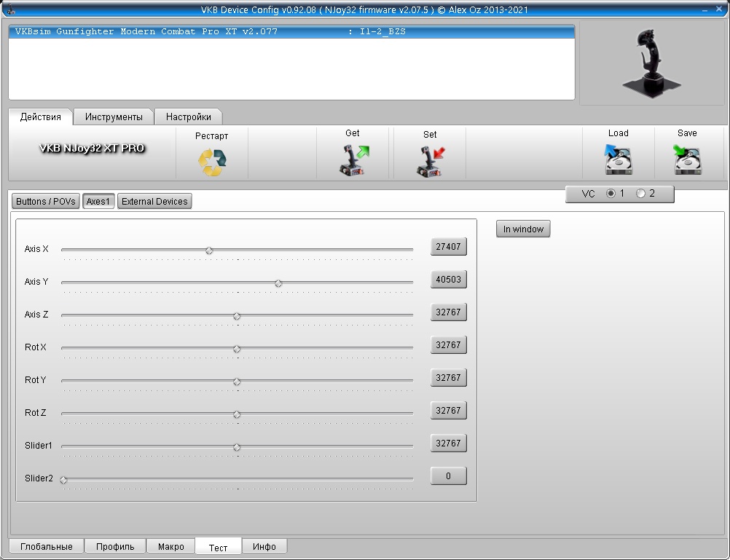
Task: Click the Рестарт recycle arrows icon
Action: point(212,162)
